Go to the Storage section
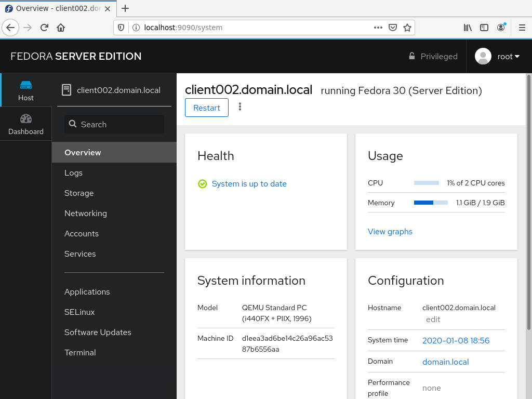The image size is (532, 399). pos(114,193)
